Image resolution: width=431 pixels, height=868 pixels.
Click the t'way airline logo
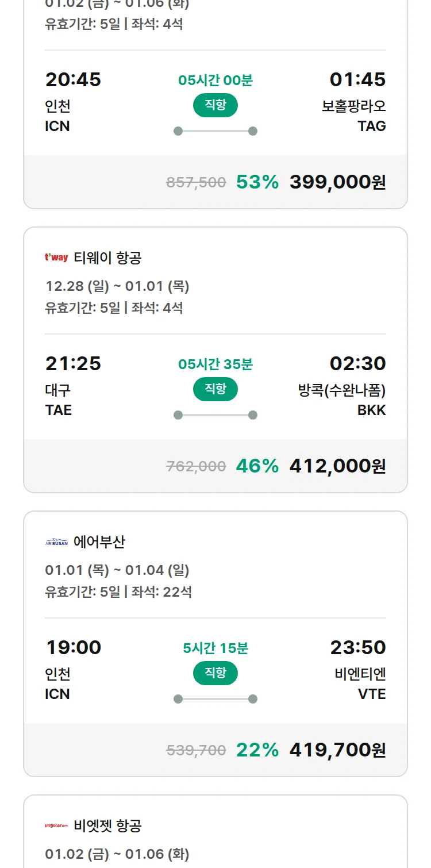[x=56, y=258]
